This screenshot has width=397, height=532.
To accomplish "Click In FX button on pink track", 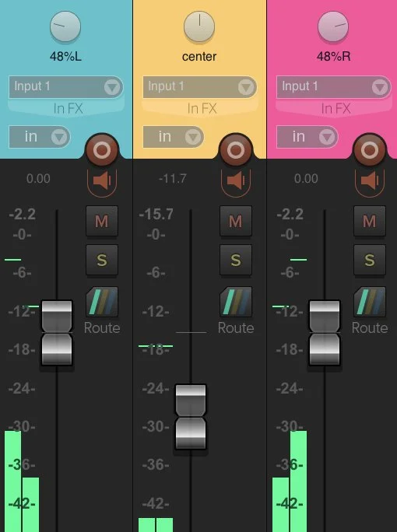I will pyautogui.click(x=334, y=108).
